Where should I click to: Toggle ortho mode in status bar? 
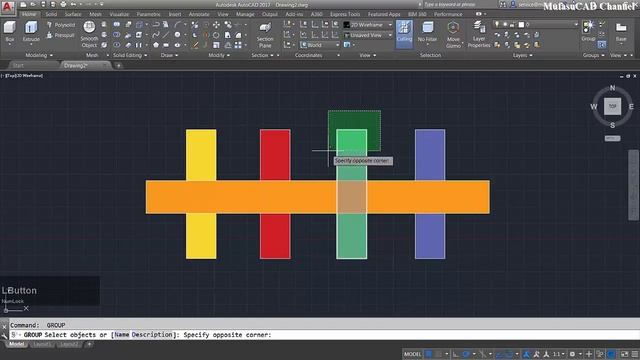point(456,354)
